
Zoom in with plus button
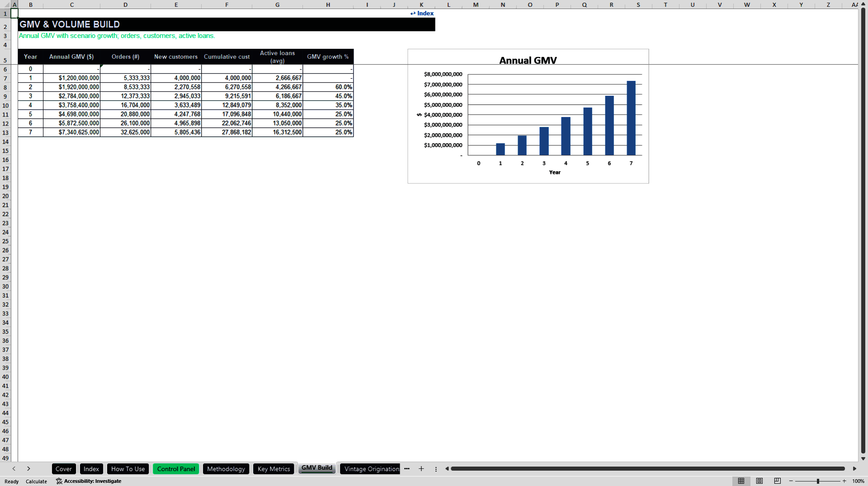point(844,481)
